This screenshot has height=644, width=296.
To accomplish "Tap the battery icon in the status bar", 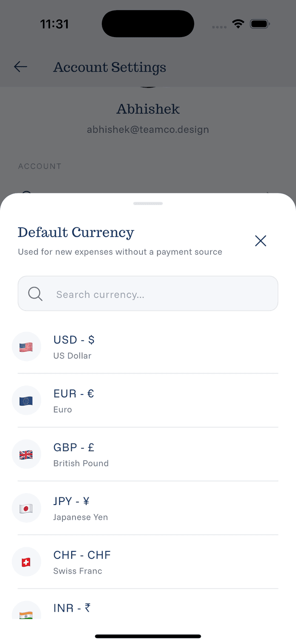I will [x=259, y=24].
